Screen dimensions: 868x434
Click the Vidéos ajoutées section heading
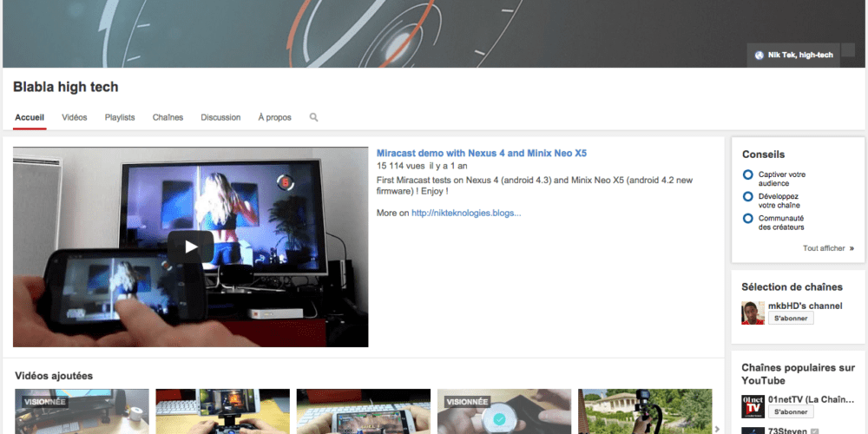(x=54, y=376)
